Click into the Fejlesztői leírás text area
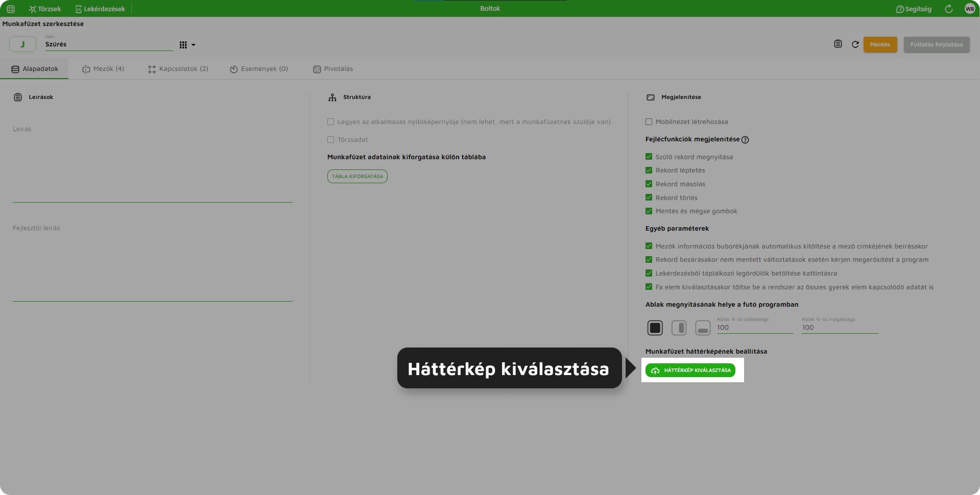Viewport: 980px width, 495px height. [153, 263]
